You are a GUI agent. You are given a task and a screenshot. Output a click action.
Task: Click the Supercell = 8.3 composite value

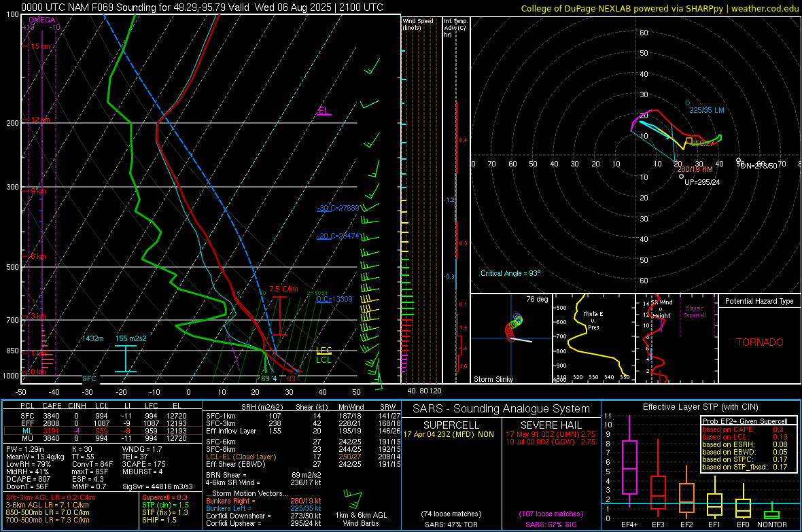(164, 497)
